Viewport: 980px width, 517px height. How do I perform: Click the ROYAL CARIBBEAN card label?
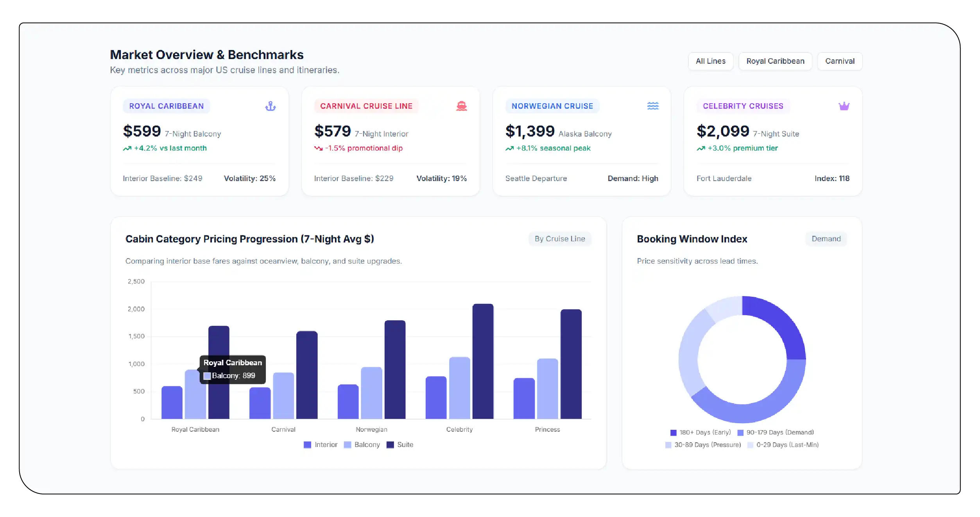pos(167,106)
